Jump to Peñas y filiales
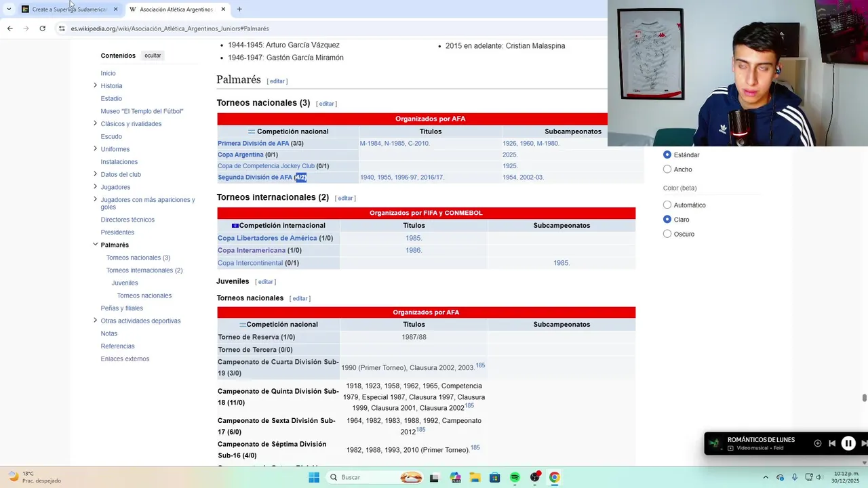Viewport: 868px width, 488px height. (x=121, y=308)
